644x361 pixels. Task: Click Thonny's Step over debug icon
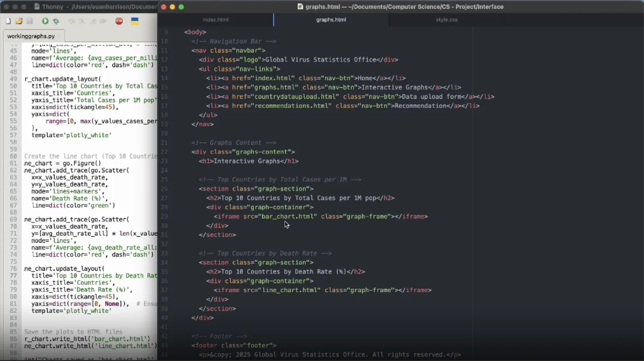click(x=71, y=21)
